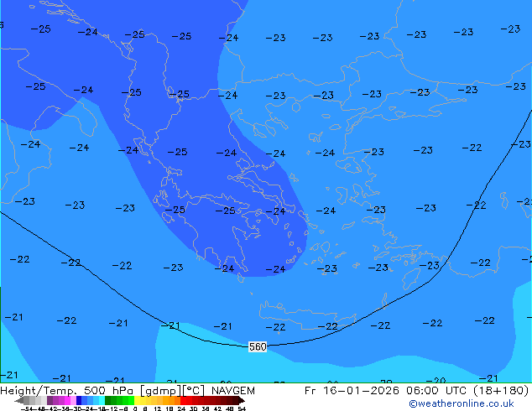The image size is (532, 411).
Task: Pick the bright yellow swatch at legend 0
Action: coord(137,400)
